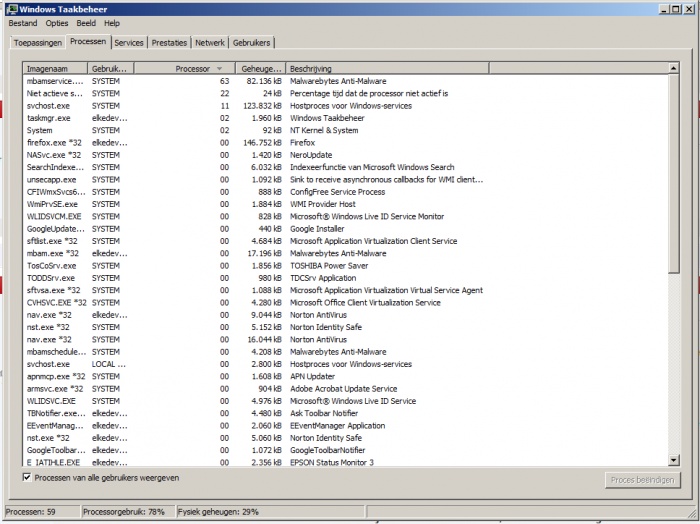Show the Gebruikers tab

tap(251, 43)
